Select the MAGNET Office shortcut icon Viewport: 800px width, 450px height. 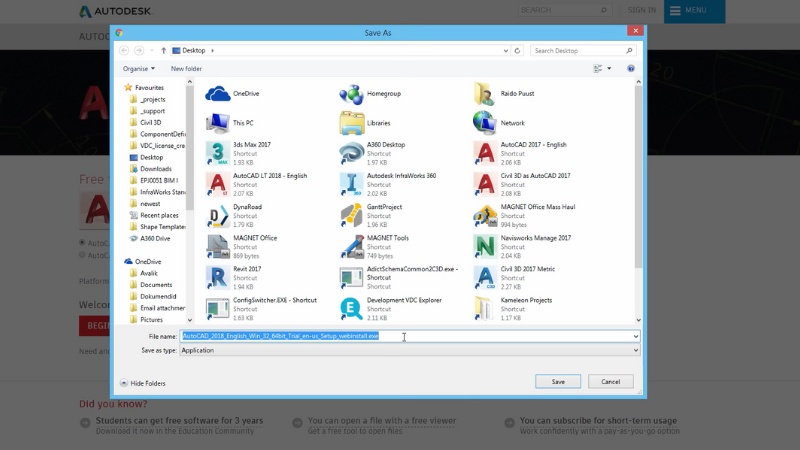coord(218,247)
